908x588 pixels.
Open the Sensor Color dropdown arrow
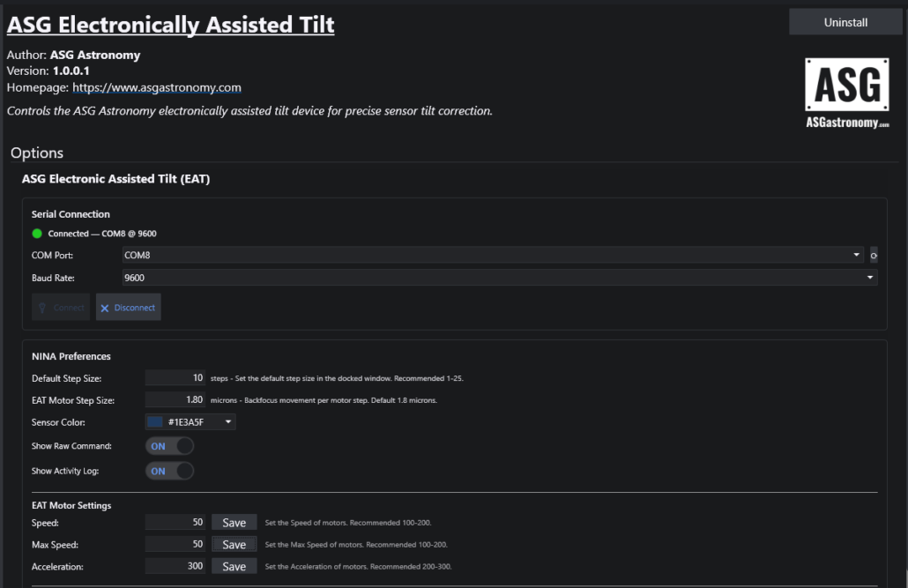point(228,422)
